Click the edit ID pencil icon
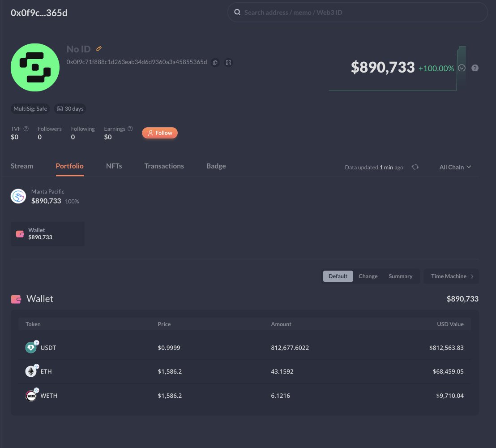496x448 pixels. (99, 49)
